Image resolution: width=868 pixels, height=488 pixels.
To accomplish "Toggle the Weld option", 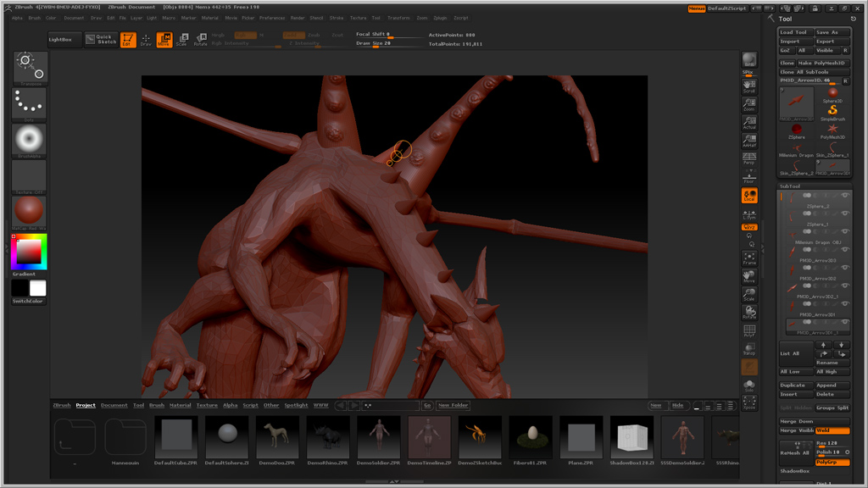I will (832, 430).
